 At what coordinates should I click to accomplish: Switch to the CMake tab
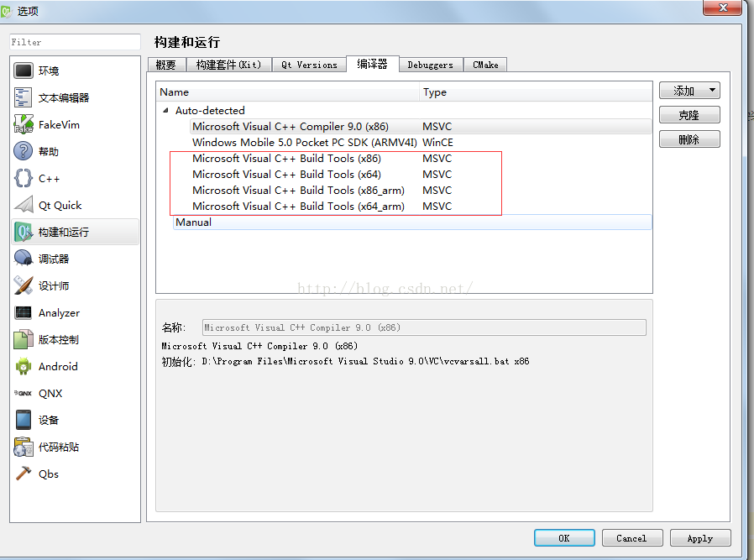coord(485,65)
